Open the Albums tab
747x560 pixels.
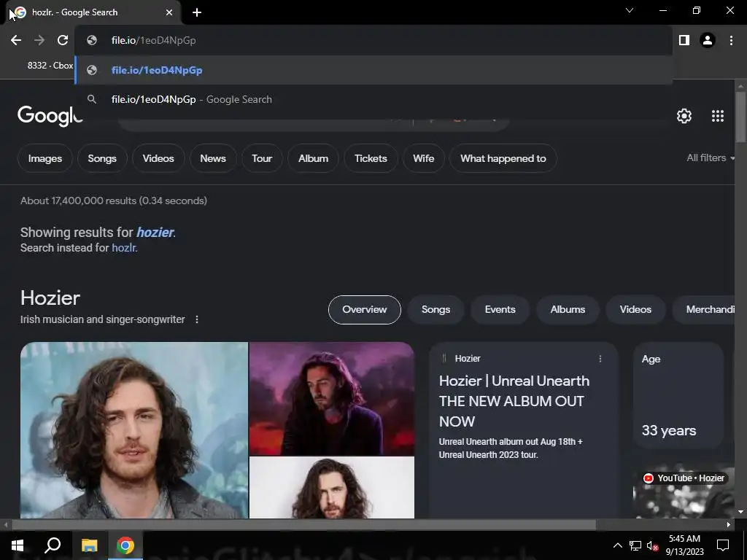(x=568, y=309)
